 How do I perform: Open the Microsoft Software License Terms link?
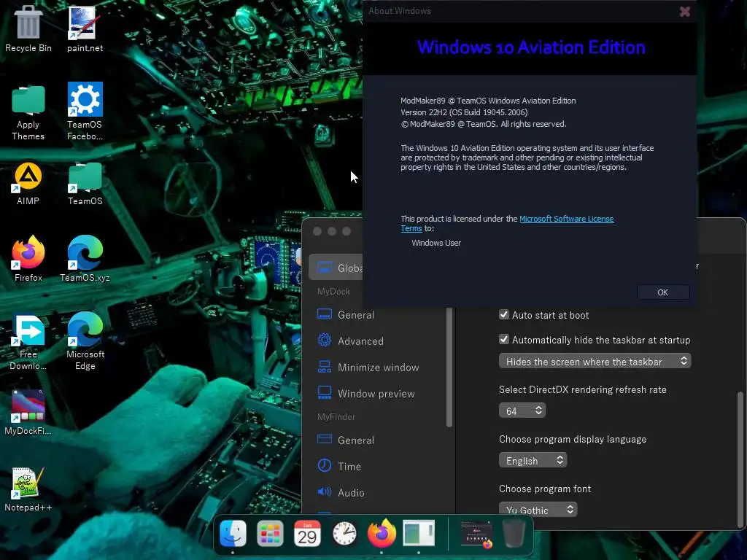566,219
